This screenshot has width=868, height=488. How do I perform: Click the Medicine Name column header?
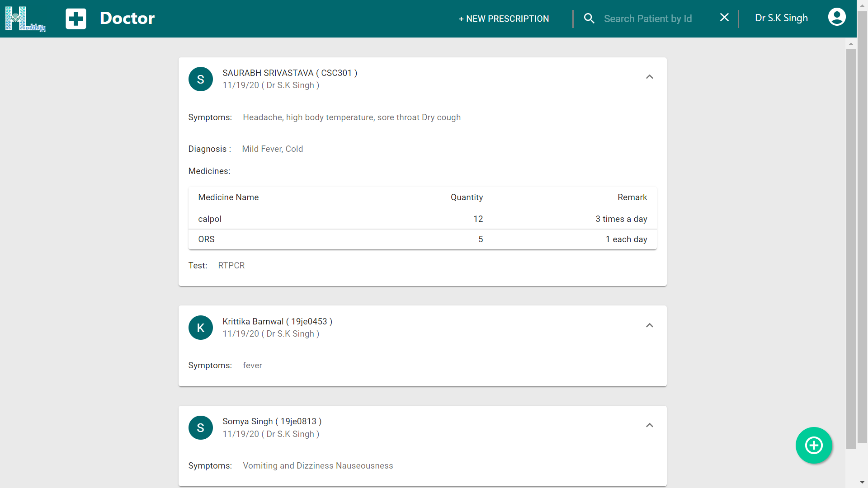228,197
